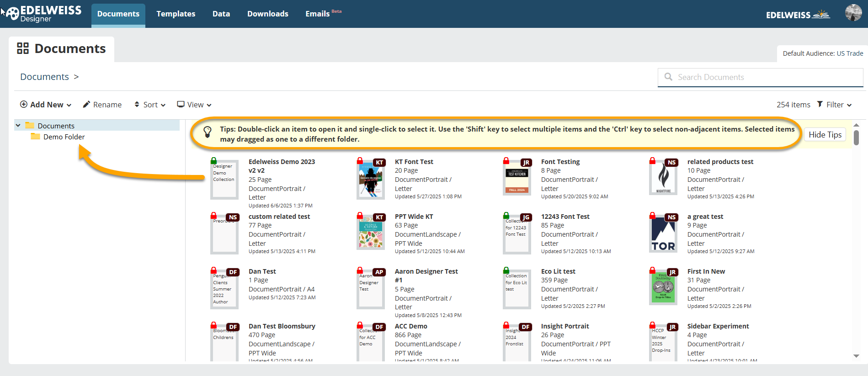Click the JR badge on First In New
This screenshot has height=376, width=868.
[x=672, y=272]
